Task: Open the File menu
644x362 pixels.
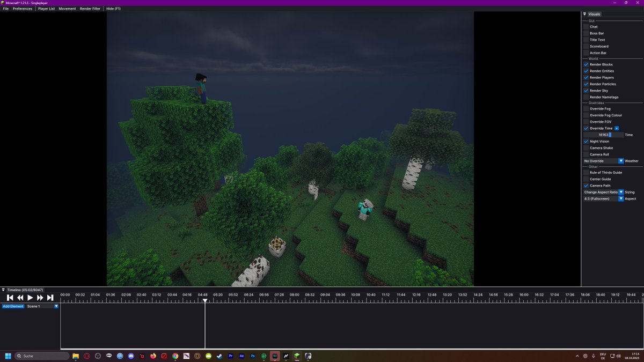Action: coord(5,9)
